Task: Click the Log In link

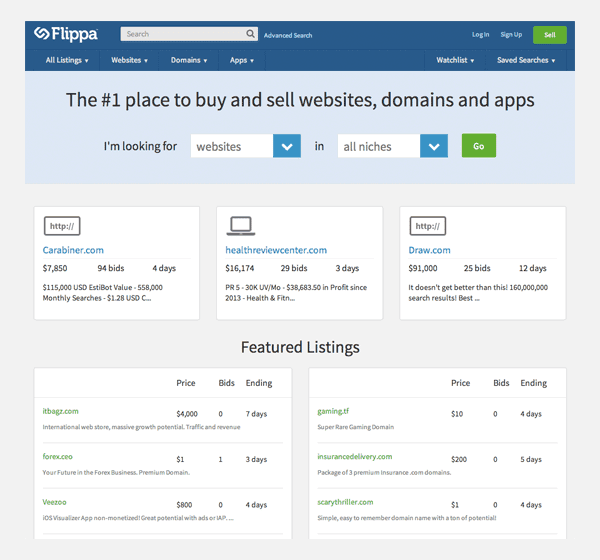Action: click(480, 35)
